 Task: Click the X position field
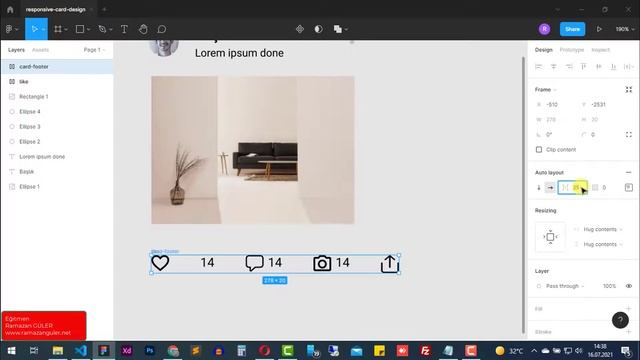[x=556, y=105]
